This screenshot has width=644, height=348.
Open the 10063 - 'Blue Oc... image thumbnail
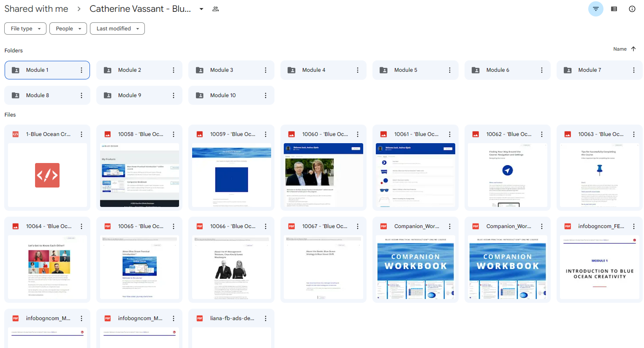pos(600,175)
